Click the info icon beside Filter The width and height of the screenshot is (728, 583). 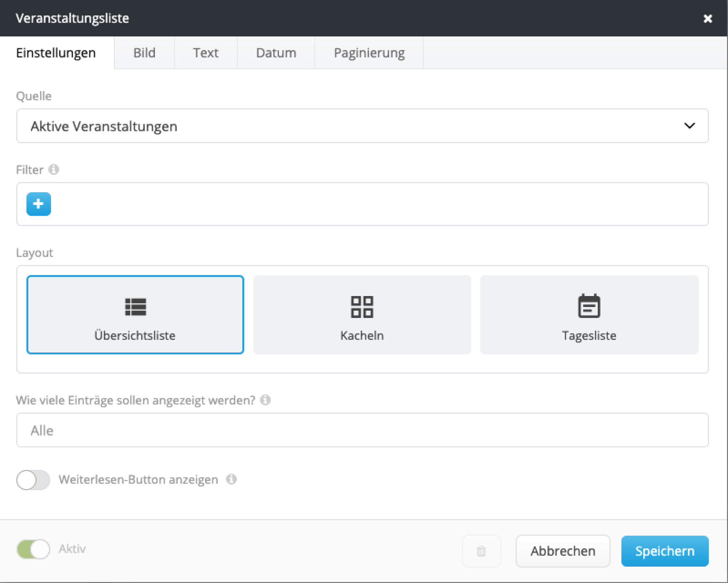pyautogui.click(x=54, y=169)
